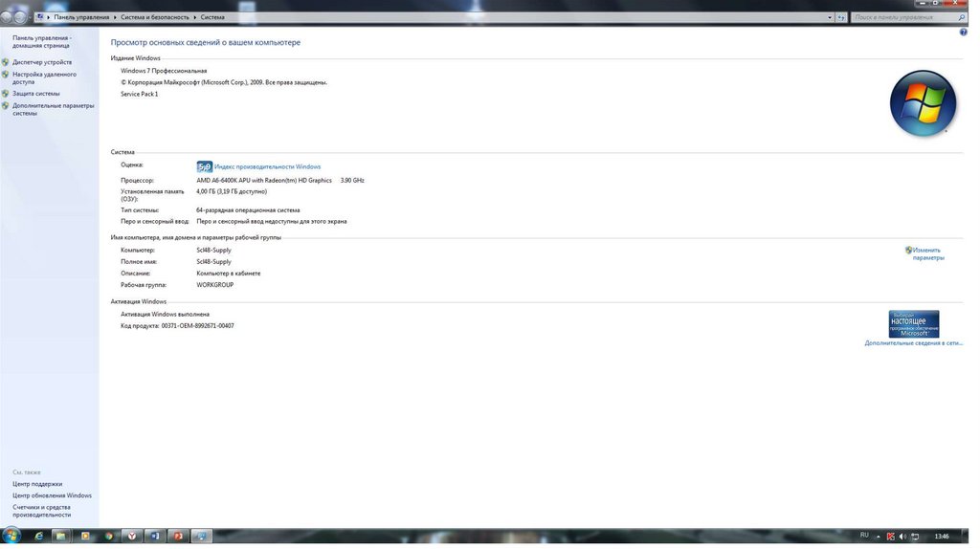Viewport: 980px width, 549px height.
Task: Expand arrow after Система и безопасность breadcrumb
Action: click(x=195, y=17)
